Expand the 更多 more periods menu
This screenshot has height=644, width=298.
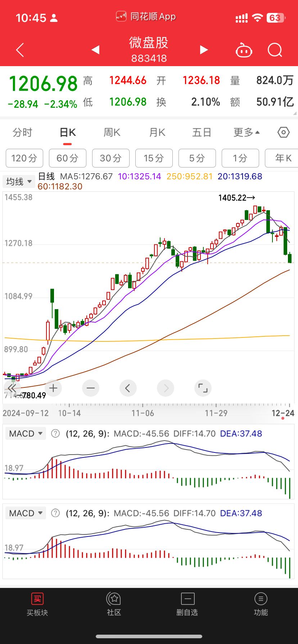click(247, 133)
